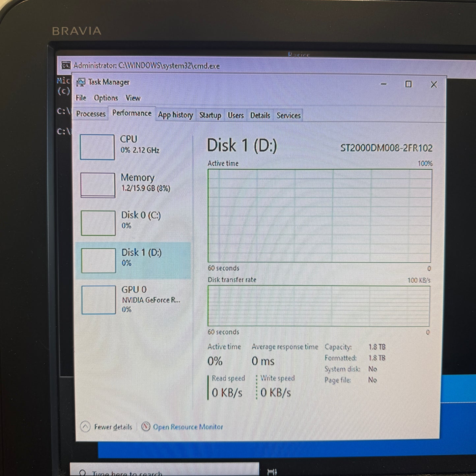The height and width of the screenshot is (476, 476).
Task: Switch to the Startup tab
Action: (x=210, y=115)
